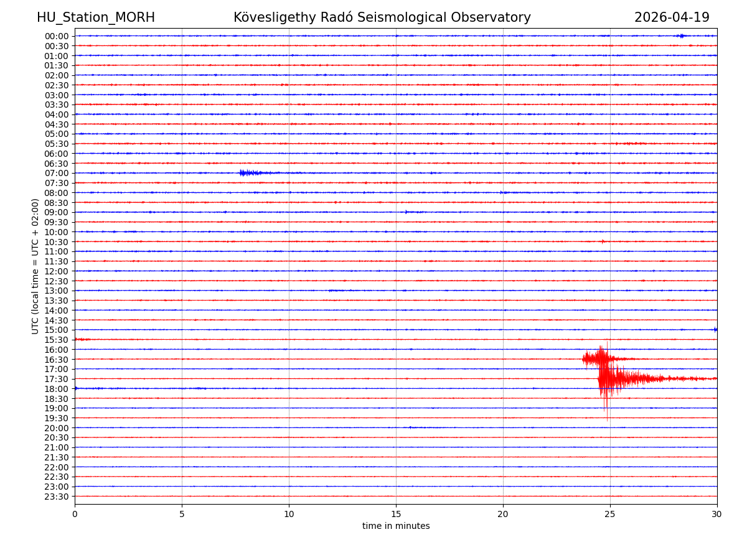Click the blue signal burst on 07:00 trace

click(249, 173)
